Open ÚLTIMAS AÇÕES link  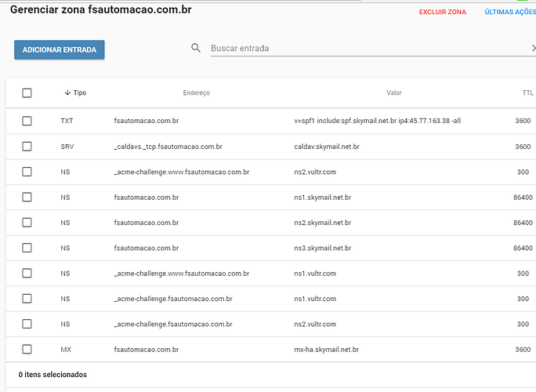(509, 13)
